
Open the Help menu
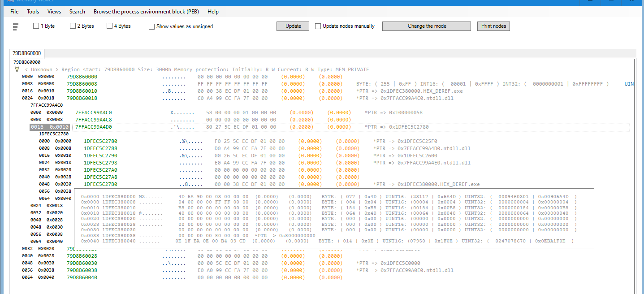coord(213,12)
